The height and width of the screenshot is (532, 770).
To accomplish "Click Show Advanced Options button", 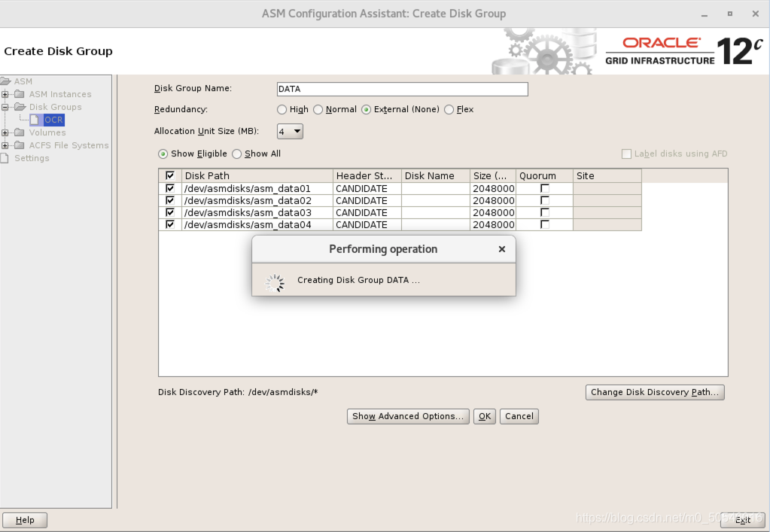I will (x=408, y=416).
